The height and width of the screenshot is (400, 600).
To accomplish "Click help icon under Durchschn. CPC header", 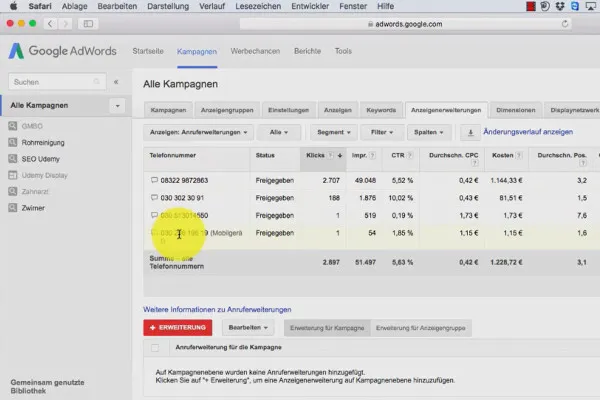I will click(x=474, y=163).
